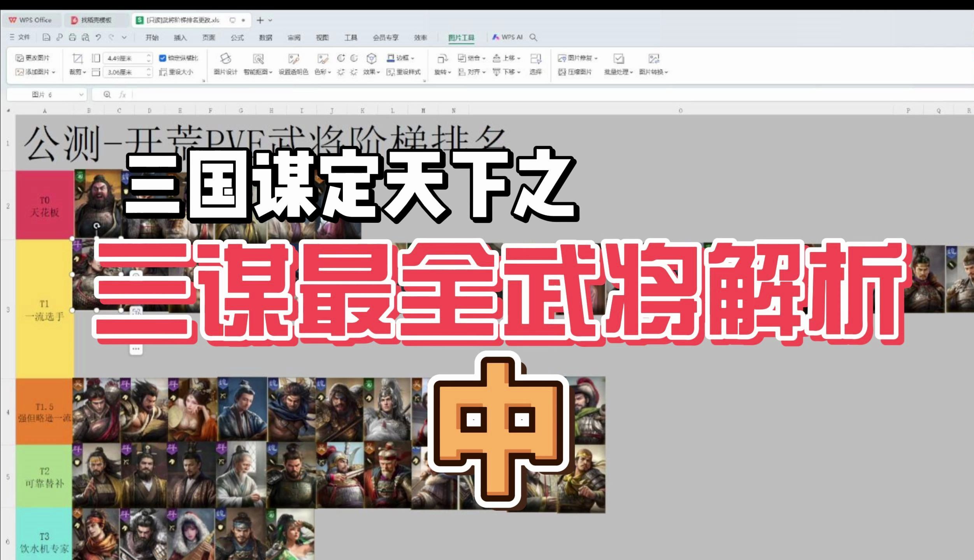974x560 pixels.
Task: Click the 效果 effects cube icon
Action: (x=372, y=59)
